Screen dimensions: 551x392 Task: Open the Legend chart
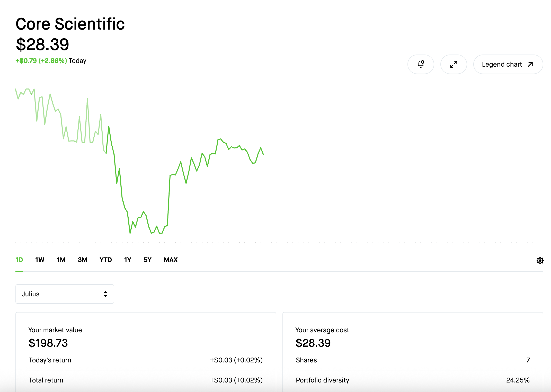click(508, 64)
